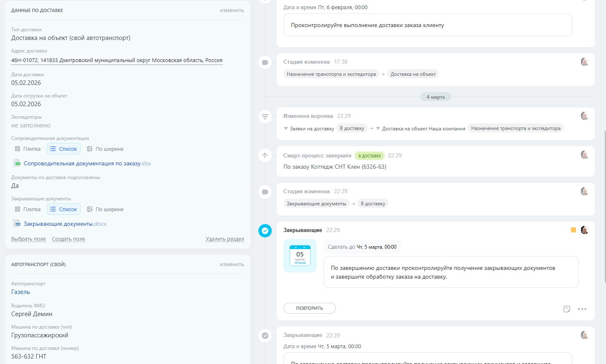The image size is (606, 364).
Task: Click the Закрывающие документы stage chip
Action: (x=316, y=204)
